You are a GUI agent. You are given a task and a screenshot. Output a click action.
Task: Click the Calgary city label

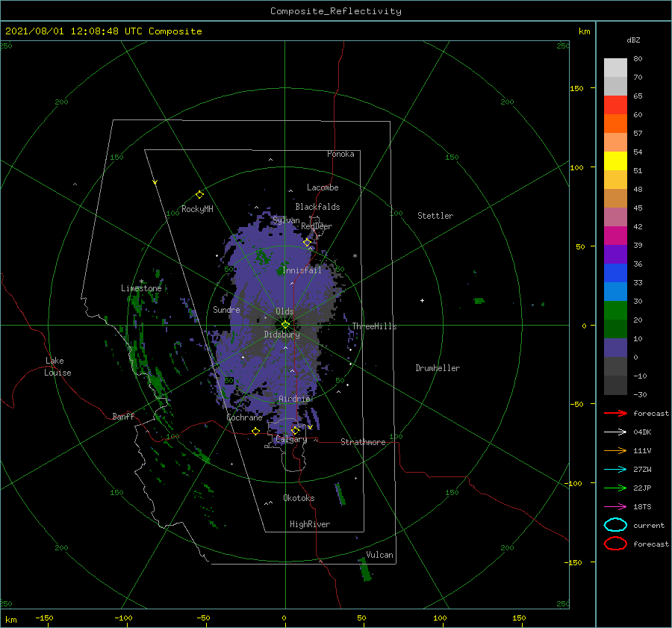click(291, 439)
